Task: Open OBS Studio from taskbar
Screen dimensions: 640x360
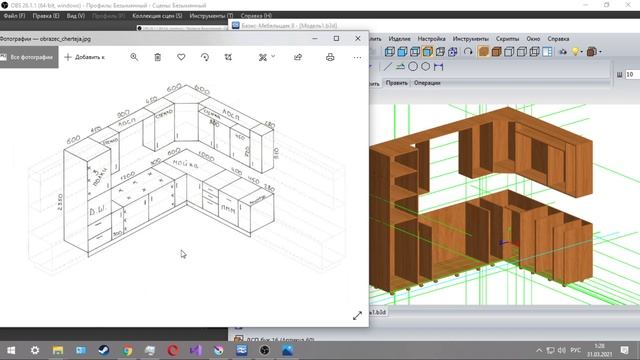Action: [264, 350]
